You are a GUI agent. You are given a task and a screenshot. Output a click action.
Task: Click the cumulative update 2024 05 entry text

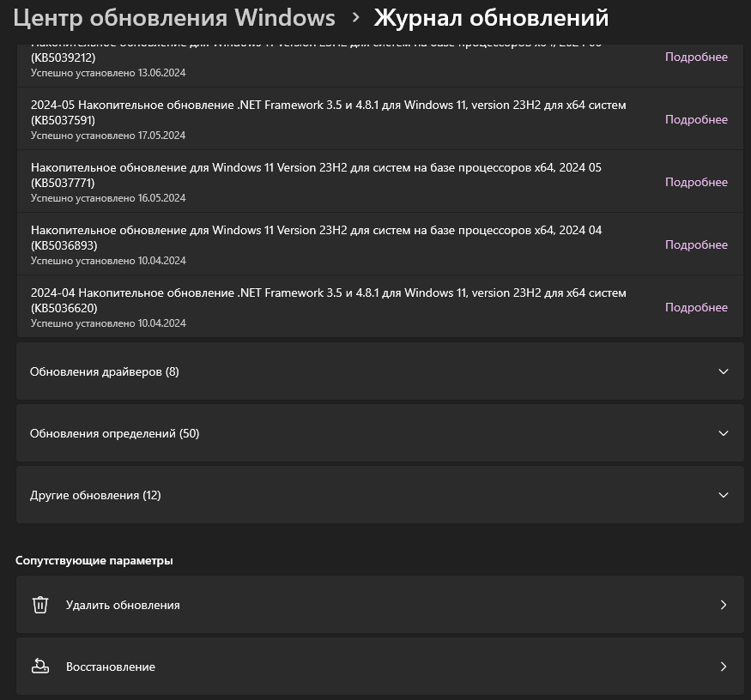click(316, 168)
